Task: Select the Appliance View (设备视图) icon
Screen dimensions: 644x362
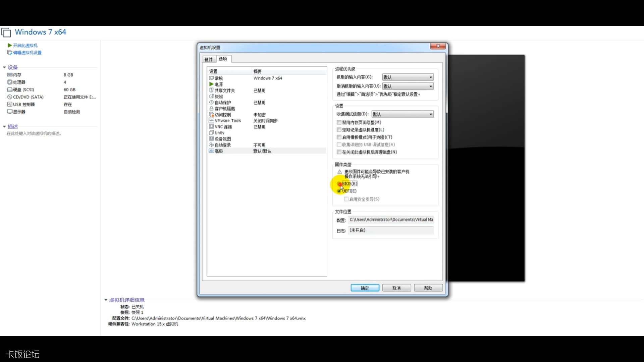Action: (211, 138)
